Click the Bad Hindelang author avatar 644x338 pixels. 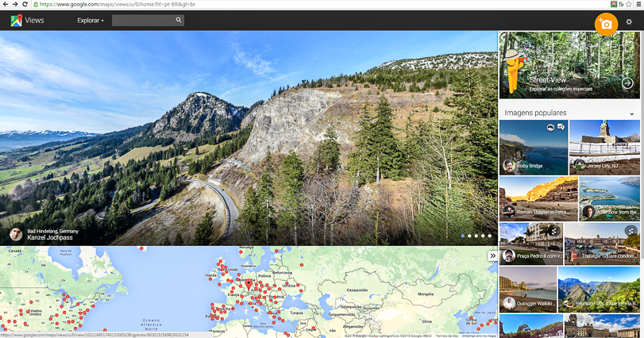click(x=16, y=234)
